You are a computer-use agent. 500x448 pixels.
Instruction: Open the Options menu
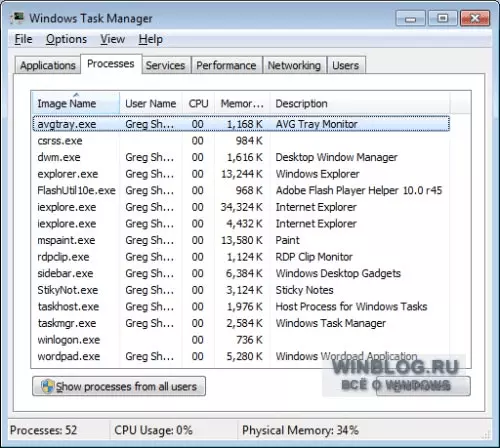(66, 39)
